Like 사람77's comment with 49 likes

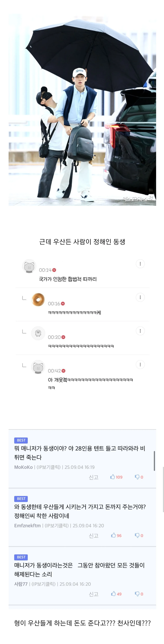[x=116, y=594]
